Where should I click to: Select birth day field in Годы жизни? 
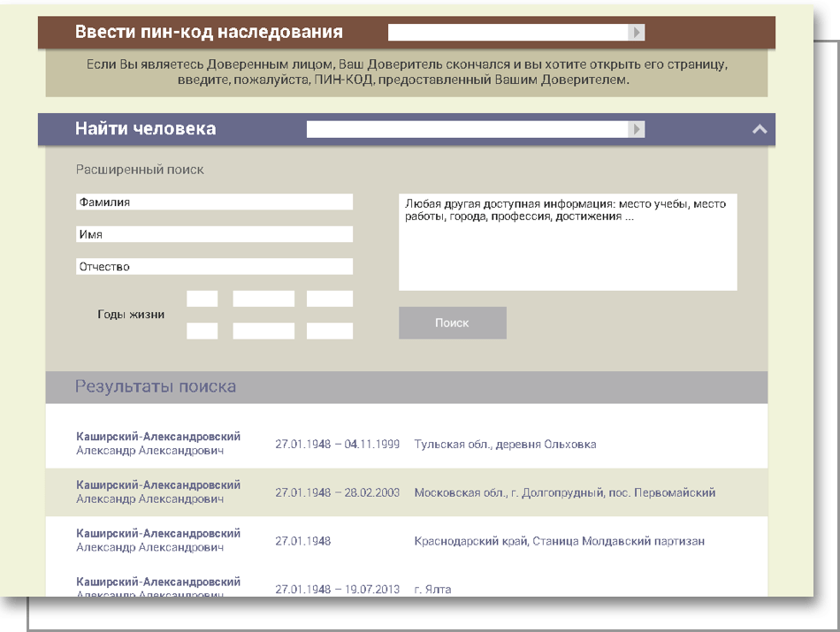[202, 299]
